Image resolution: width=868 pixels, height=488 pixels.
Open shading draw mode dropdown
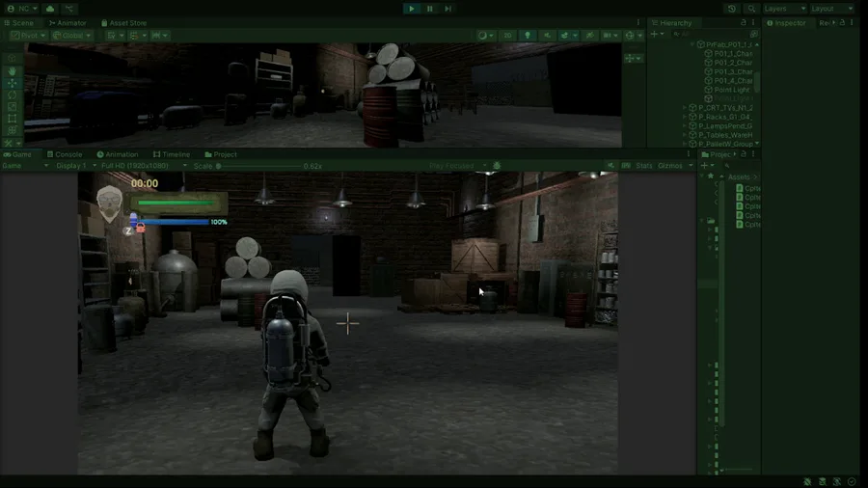click(x=486, y=36)
